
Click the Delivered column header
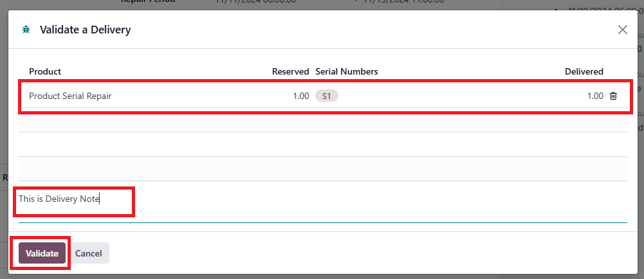(x=584, y=71)
